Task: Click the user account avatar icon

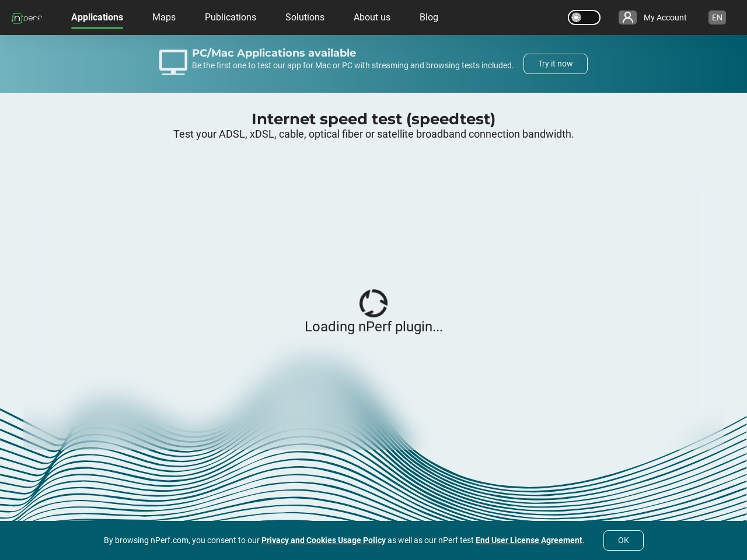Action: pyautogui.click(x=627, y=17)
